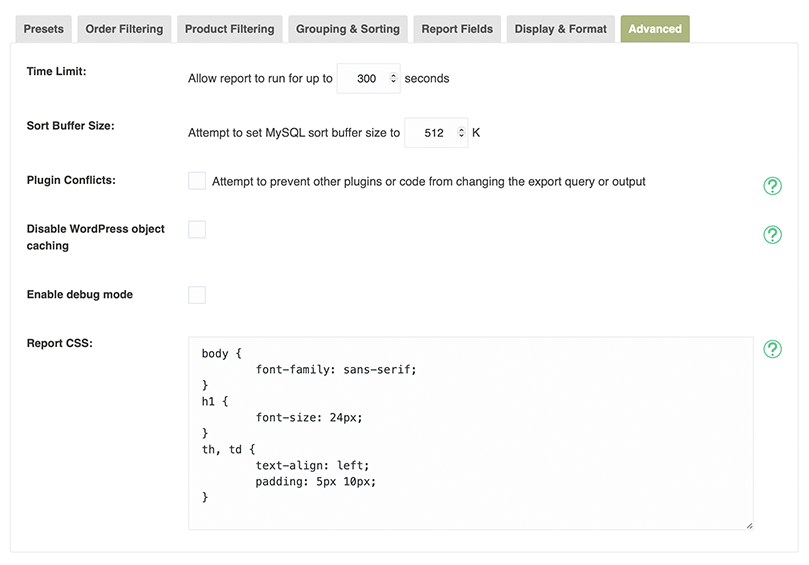Check Disable WordPress object caching box
The height and width of the screenshot is (565, 809).
(x=197, y=230)
